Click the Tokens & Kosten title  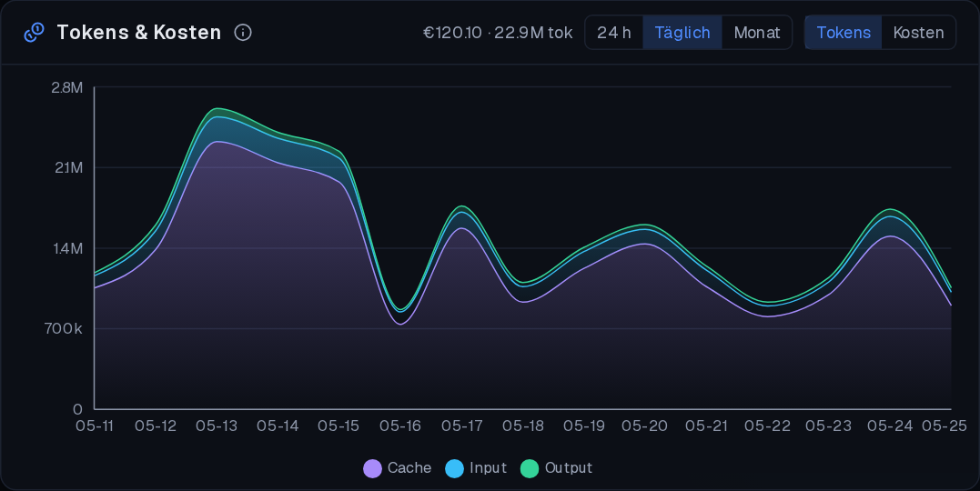coord(138,33)
